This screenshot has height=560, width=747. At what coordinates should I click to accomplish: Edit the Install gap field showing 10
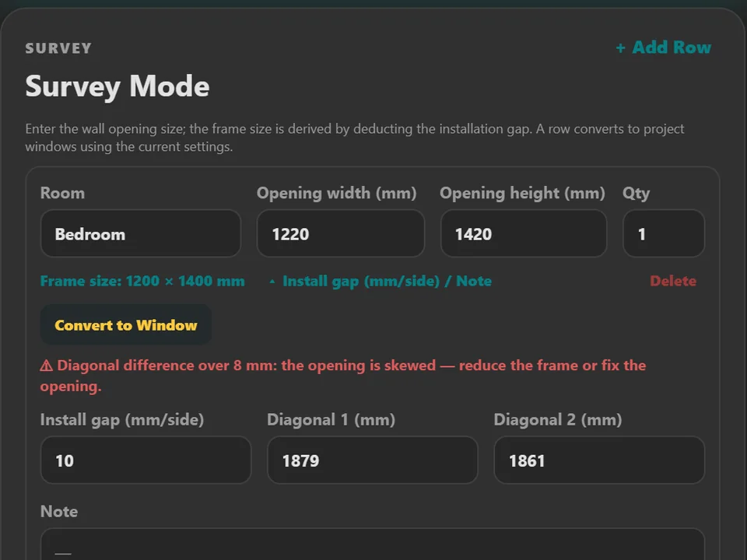point(146,460)
